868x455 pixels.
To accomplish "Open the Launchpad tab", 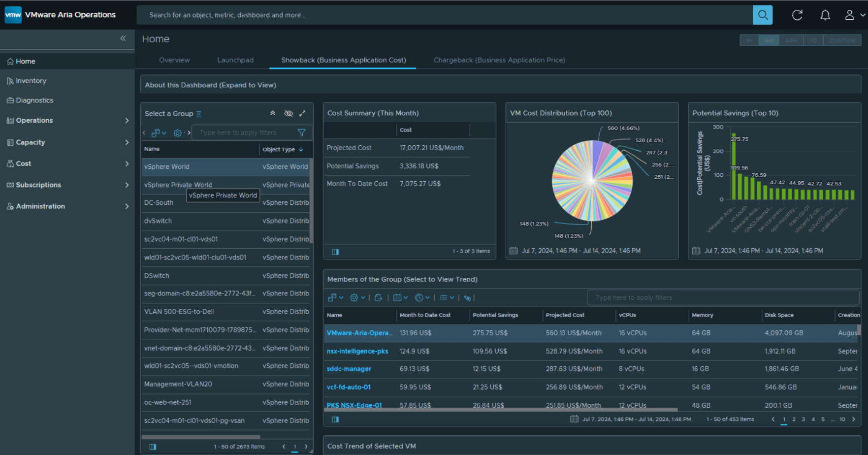I will tap(235, 60).
